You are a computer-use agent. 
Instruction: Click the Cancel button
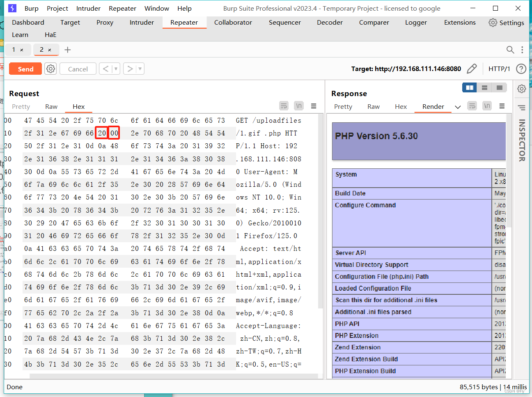(78, 69)
